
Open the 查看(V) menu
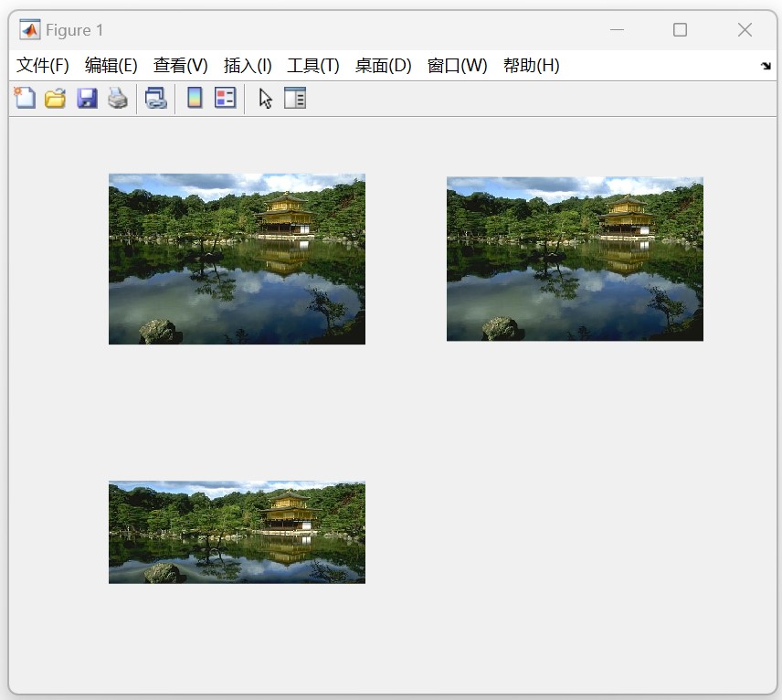click(180, 66)
